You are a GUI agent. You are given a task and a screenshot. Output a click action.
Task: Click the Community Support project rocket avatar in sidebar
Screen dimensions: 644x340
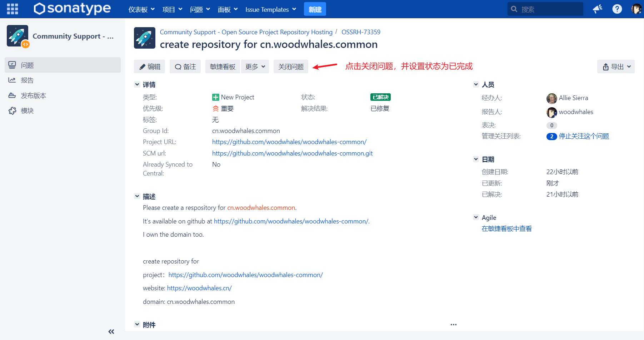pos(18,36)
